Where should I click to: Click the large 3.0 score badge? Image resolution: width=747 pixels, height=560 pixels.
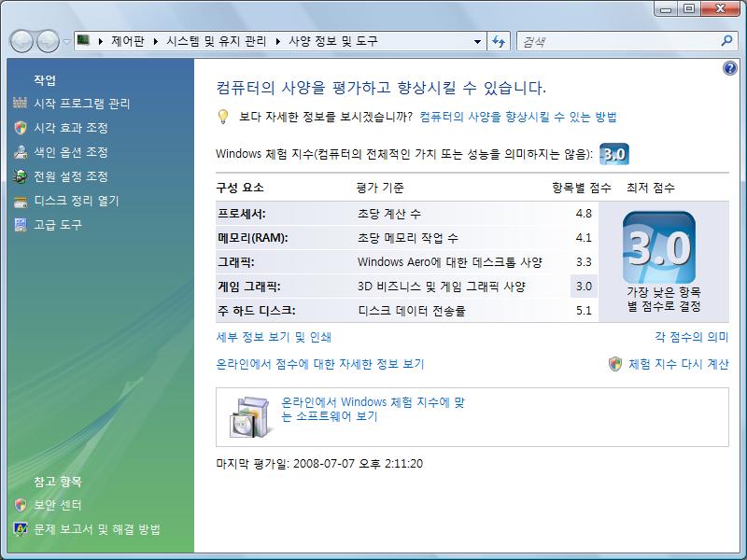(x=659, y=247)
